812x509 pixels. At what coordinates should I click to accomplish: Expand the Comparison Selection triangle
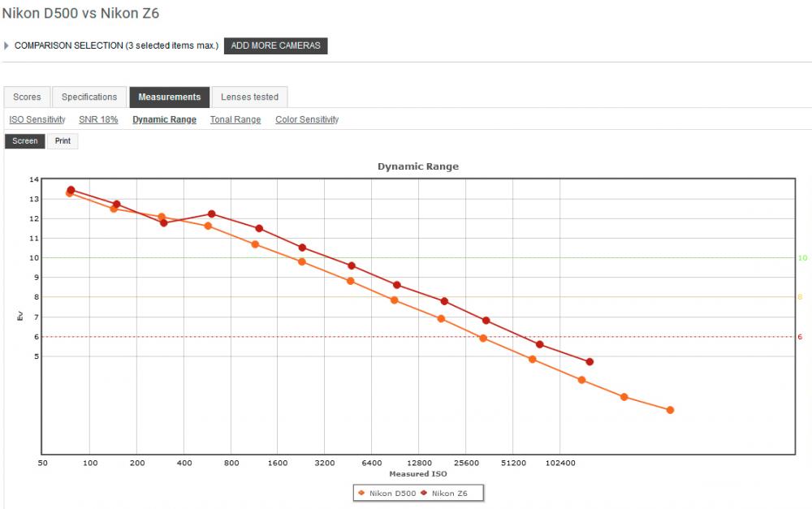tap(6, 45)
